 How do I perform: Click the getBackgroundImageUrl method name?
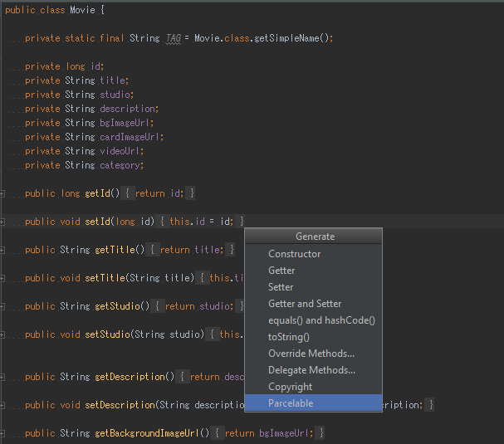[x=147, y=434]
